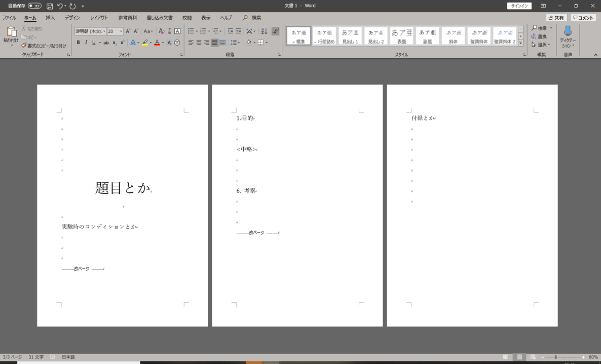Viewport: 601px width, 364px height.
Task: Open the 游明朝 font name dropdown
Action: (104, 31)
